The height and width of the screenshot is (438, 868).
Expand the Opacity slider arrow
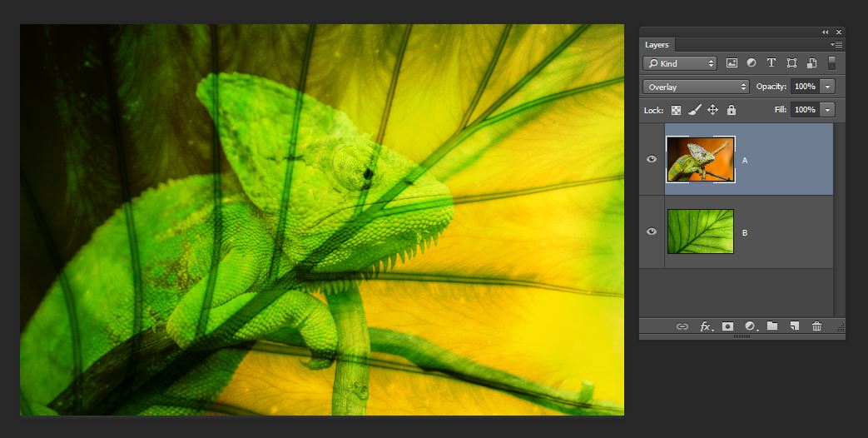pyautogui.click(x=827, y=87)
